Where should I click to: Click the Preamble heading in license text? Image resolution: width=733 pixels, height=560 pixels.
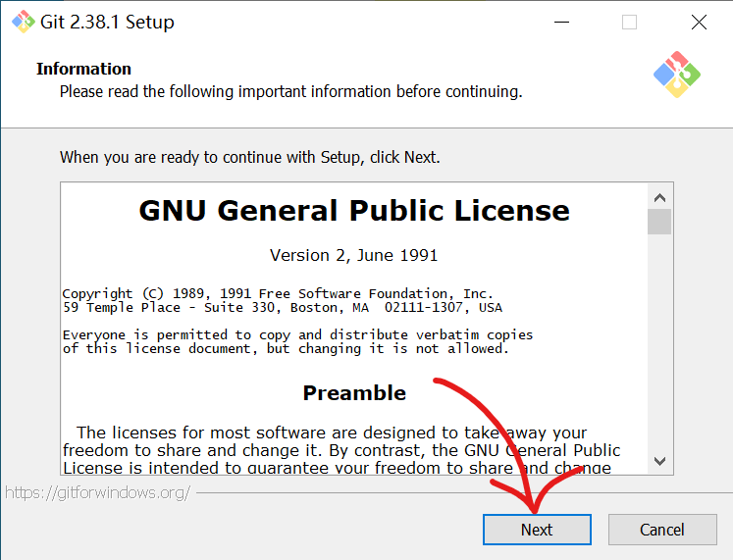354,393
